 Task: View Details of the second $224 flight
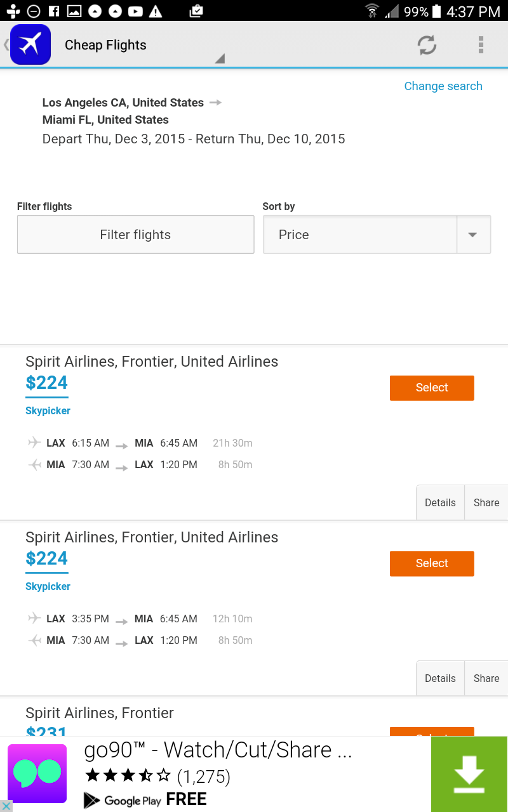pyautogui.click(x=440, y=678)
